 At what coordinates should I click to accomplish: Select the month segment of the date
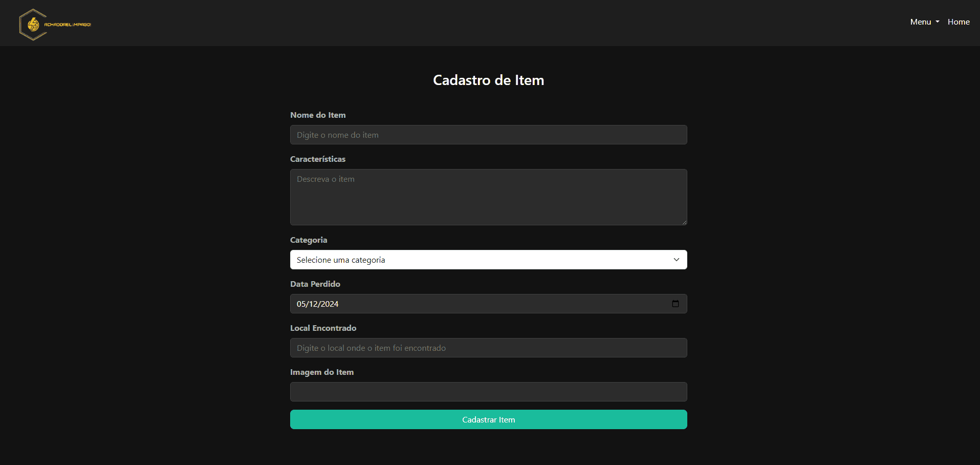click(x=313, y=304)
